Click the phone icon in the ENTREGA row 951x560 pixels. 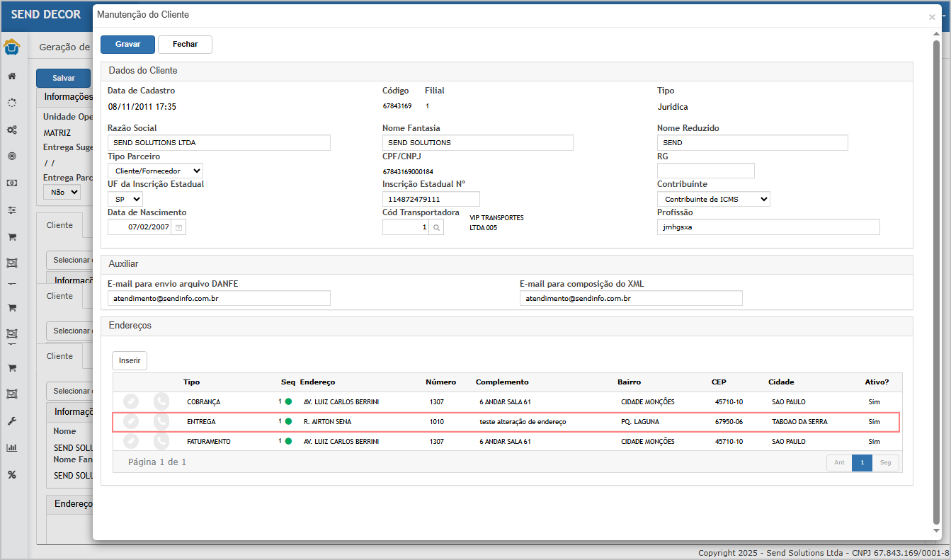click(x=161, y=421)
